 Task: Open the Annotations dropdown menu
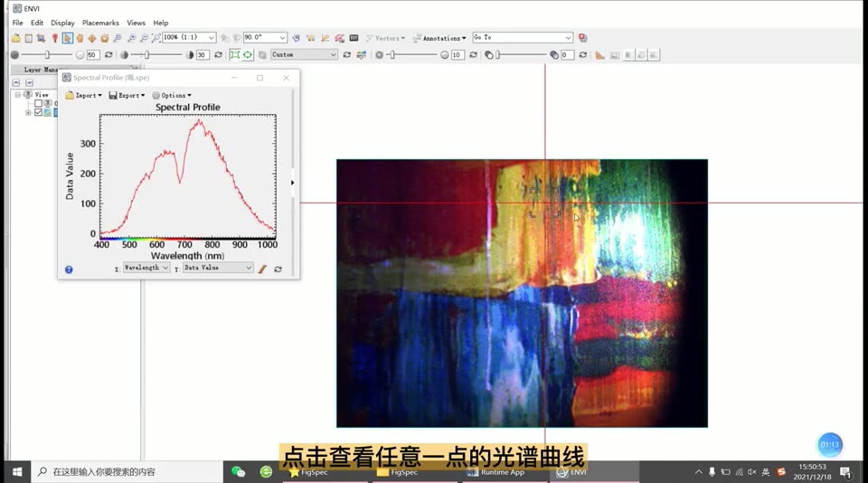pyautogui.click(x=440, y=38)
